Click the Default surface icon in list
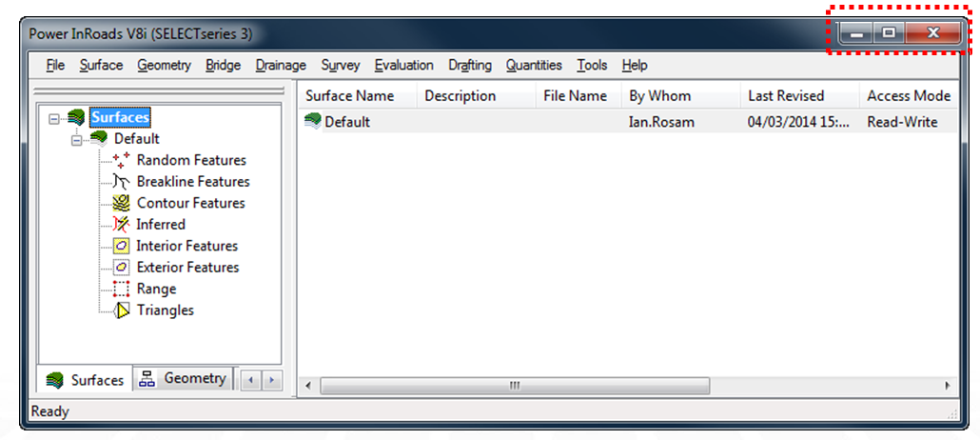 coord(313,121)
